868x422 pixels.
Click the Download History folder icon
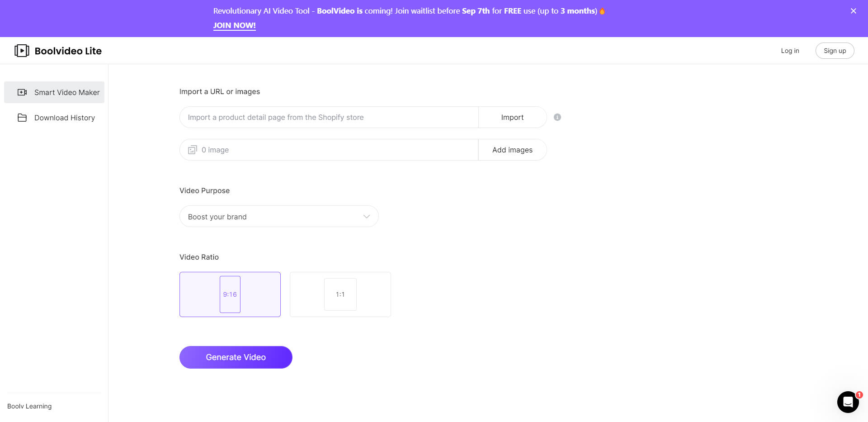[x=22, y=118]
